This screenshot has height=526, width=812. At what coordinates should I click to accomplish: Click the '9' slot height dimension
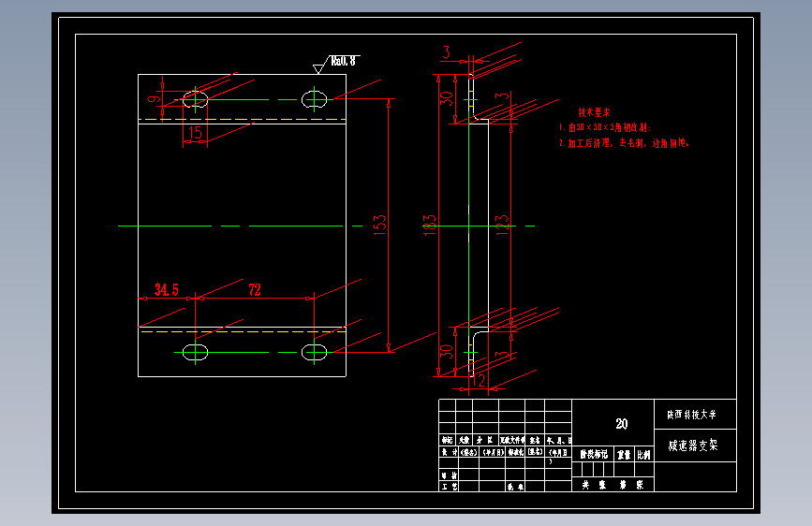coord(154,98)
